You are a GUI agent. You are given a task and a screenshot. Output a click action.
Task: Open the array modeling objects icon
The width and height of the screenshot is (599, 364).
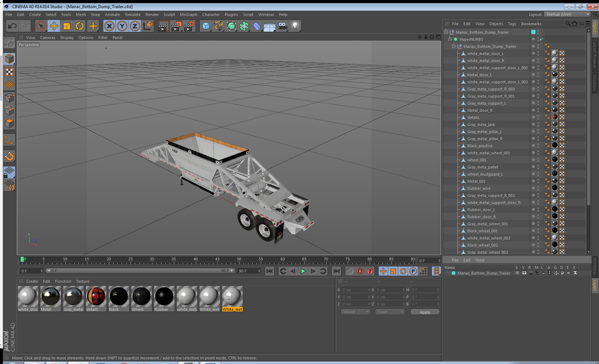244,26
